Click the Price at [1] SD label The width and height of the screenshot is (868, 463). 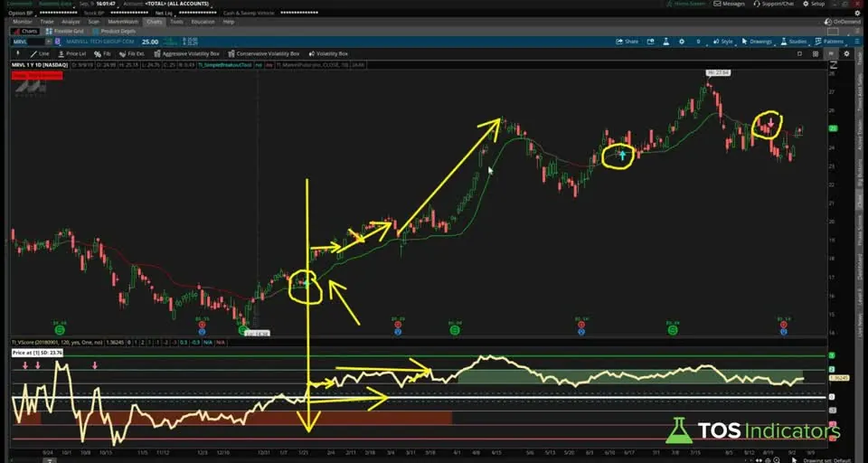(38, 353)
